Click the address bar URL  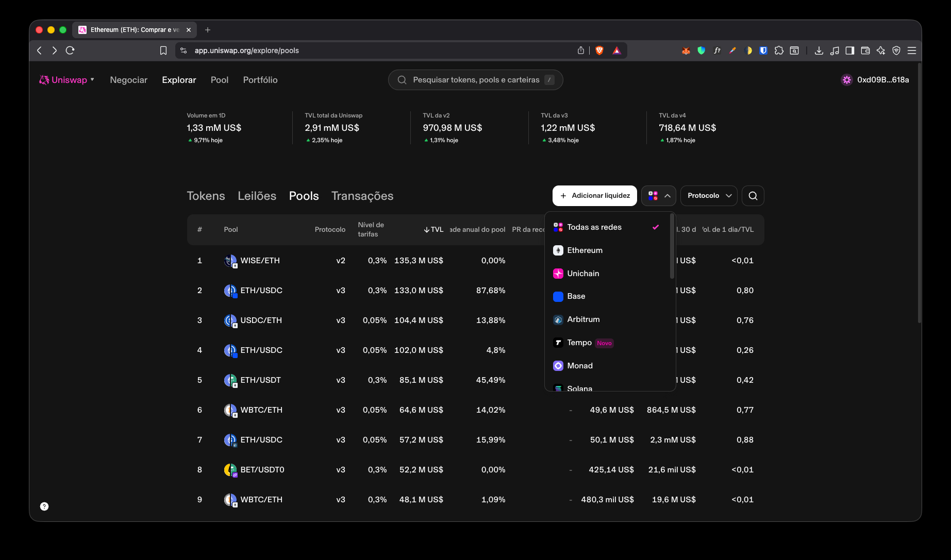(x=246, y=50)
